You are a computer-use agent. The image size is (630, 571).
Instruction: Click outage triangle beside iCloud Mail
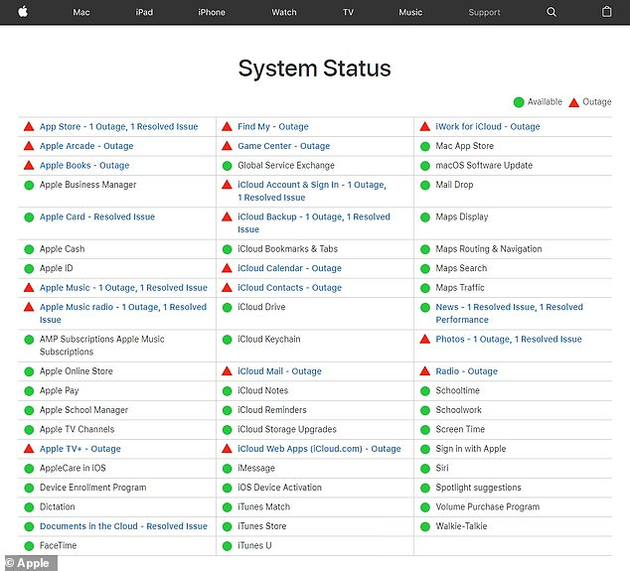pyautogui.click(x=227, y=371)
